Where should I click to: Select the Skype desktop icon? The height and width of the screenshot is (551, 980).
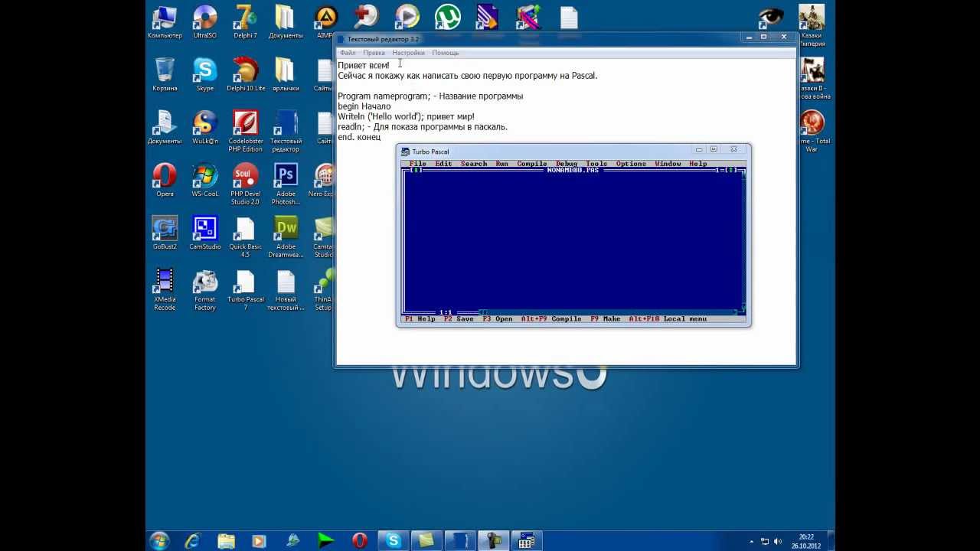204,75
